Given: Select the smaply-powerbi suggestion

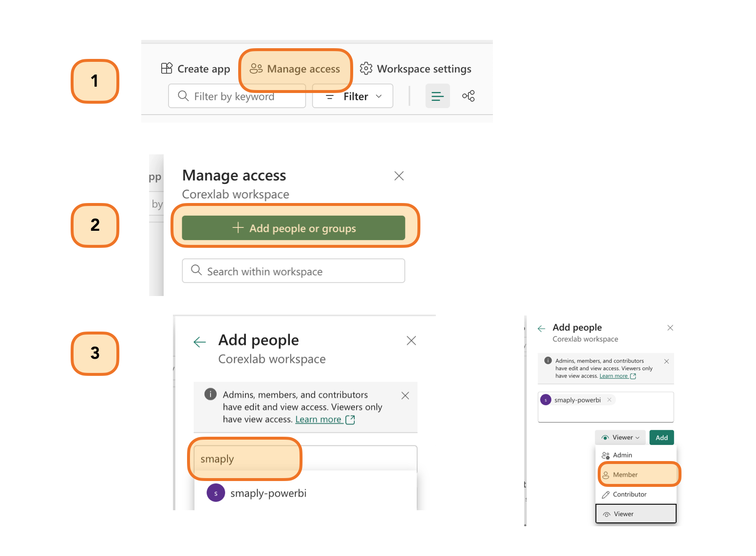Looking at the screenshot, I should click(305, 493).
